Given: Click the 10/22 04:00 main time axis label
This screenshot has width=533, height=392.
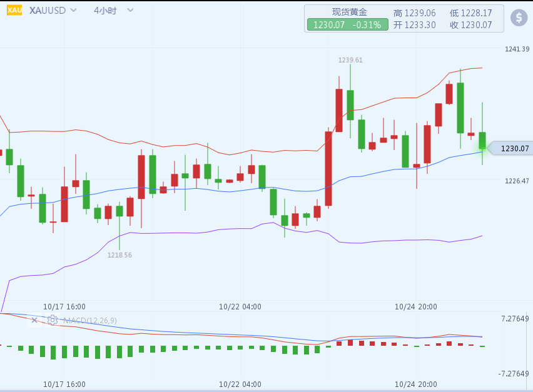Looking at the screenshot, I should (x=240, y=306).
